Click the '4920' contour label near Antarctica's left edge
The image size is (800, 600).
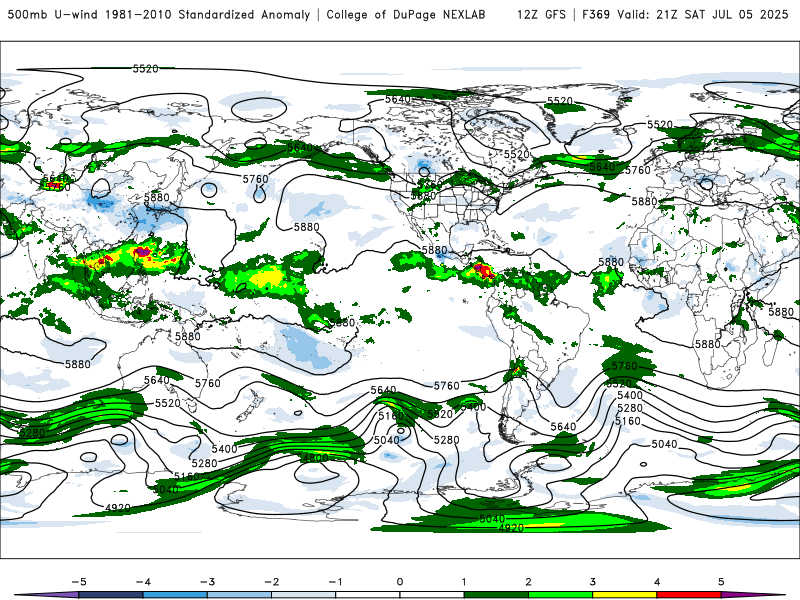click(118, 508)
